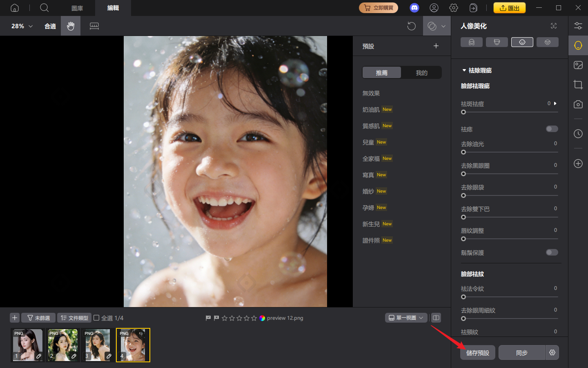Click the face detection icon next to 人像美化

point(553,25)
